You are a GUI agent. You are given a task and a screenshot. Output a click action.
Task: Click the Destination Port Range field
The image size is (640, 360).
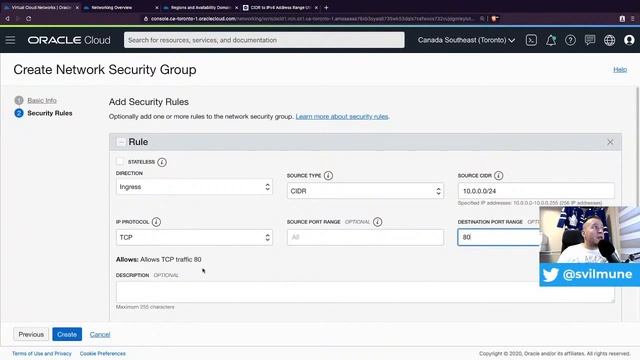point(499,237)
